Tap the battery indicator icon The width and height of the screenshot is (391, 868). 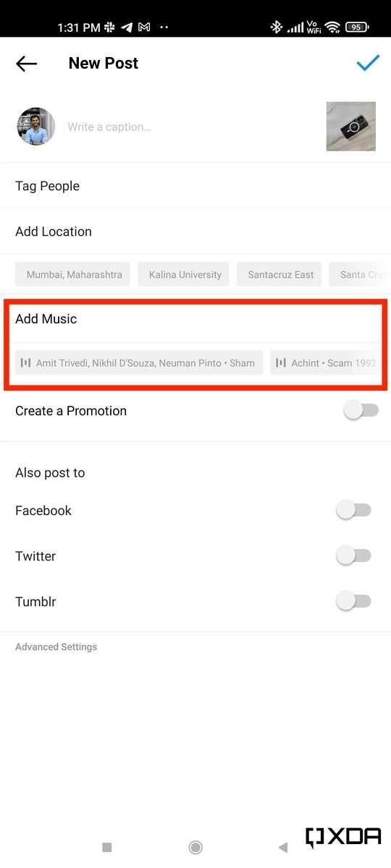point(356,27)
